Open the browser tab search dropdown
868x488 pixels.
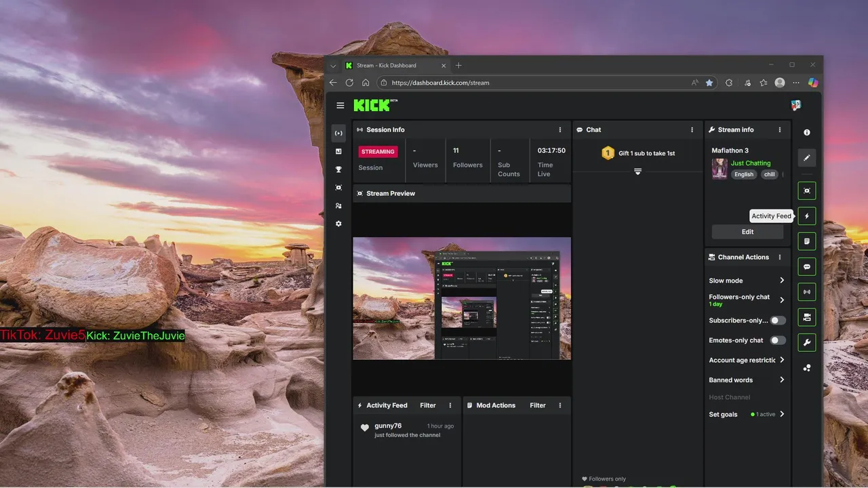coord(333,66)
